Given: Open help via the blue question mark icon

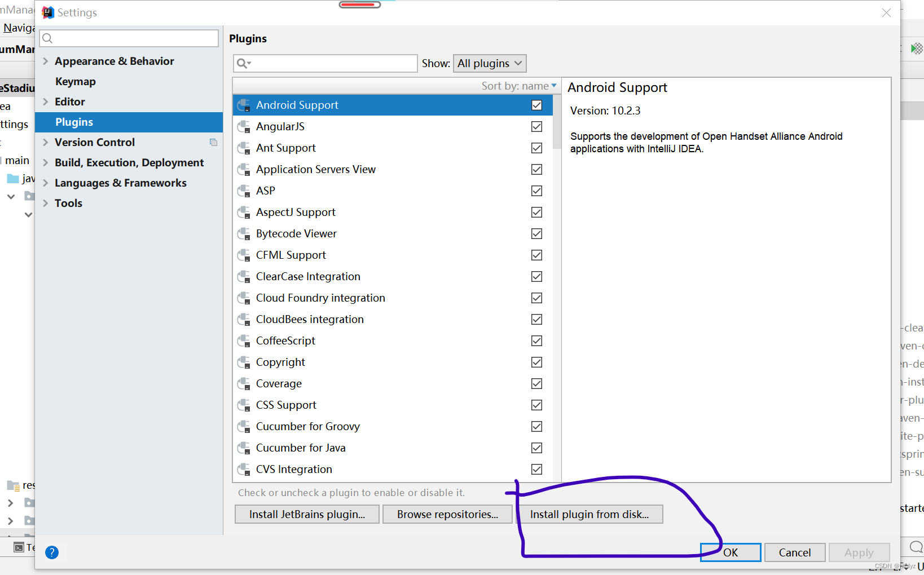Looking at the screenshot, I should (x=52, y=552).
